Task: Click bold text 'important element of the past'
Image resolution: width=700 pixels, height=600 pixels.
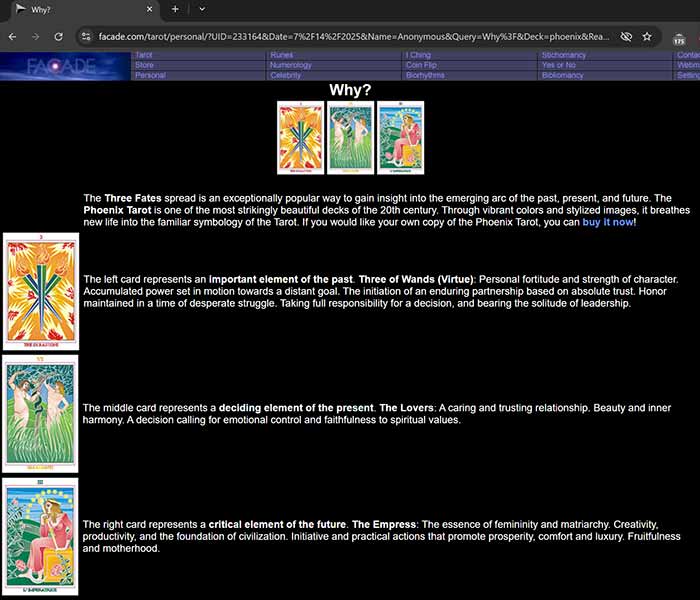Action: click(x=280, y=279)
